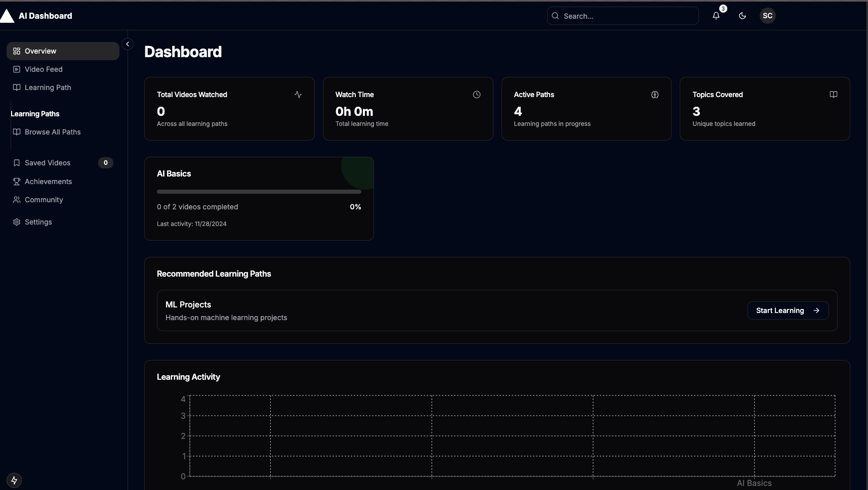Viewport: 868px width, 490px height.
Task: Open Video Feed in the sidebar
Action: (63, 69)
